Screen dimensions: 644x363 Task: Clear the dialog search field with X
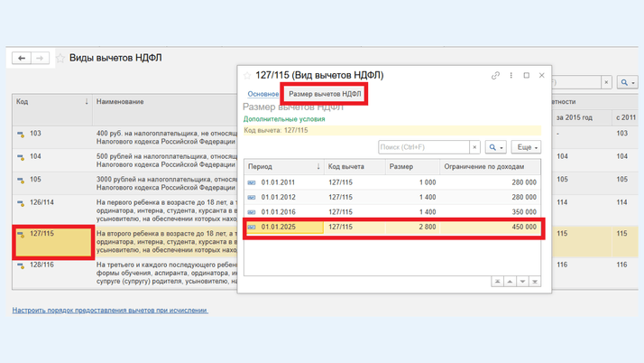click(x=474, y=147)
